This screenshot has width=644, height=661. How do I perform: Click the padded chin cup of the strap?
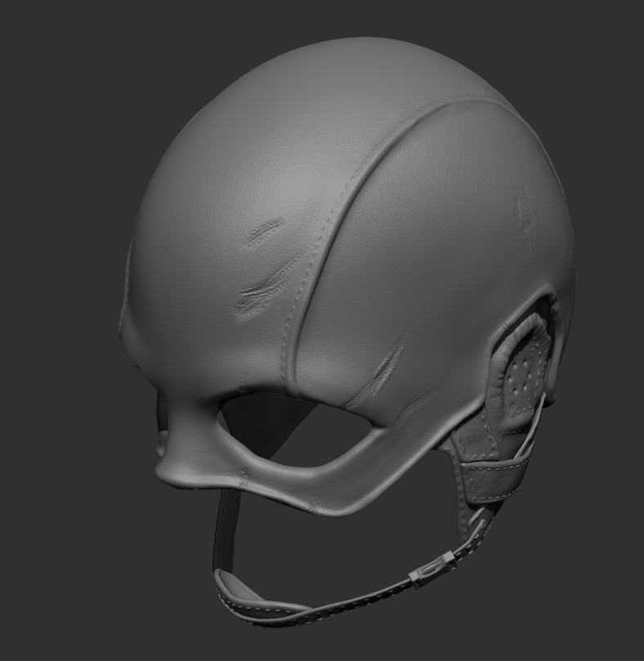pyautogui.click(x=261, y=600)
